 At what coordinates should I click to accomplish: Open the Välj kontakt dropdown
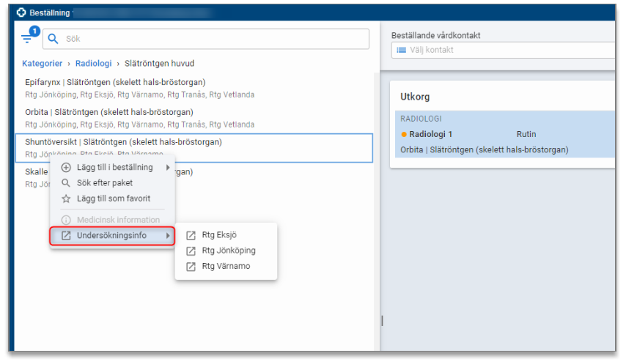[x=503, y=50]
